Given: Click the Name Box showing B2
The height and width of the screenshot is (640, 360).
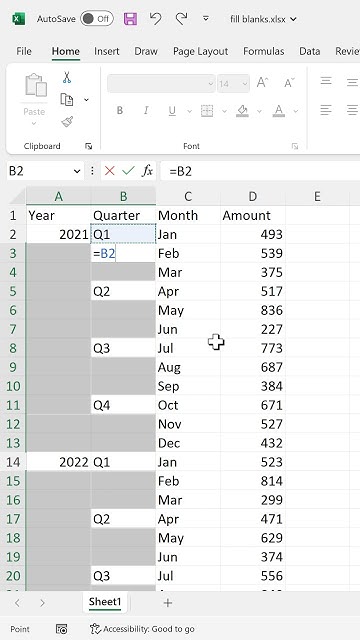Looking at the screenshot, I should (x=39, y=171).
